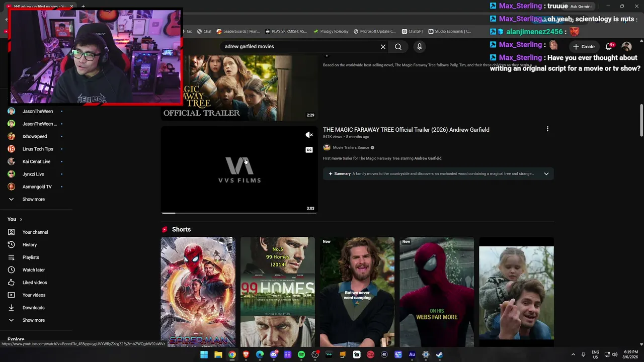
Task: Switch to Steam on the taskbar
Action: tap(439, 354)
